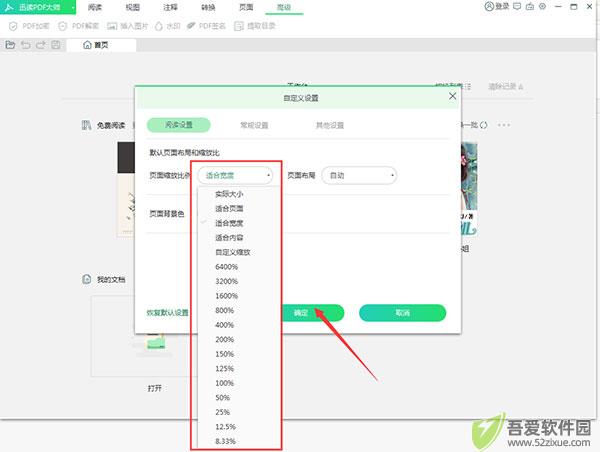The height and width of the screenshot is (452, 600).
Task: Click the 插入图片 (insert image) icon
Action: [112, 26]
